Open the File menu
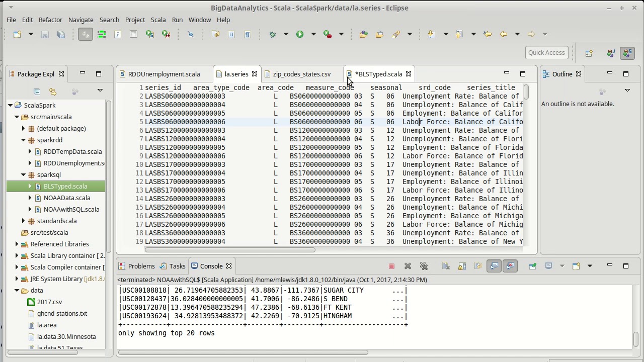The width and height of the screenshot is (644, 362). pyautogui.click(x=11, y=20)
